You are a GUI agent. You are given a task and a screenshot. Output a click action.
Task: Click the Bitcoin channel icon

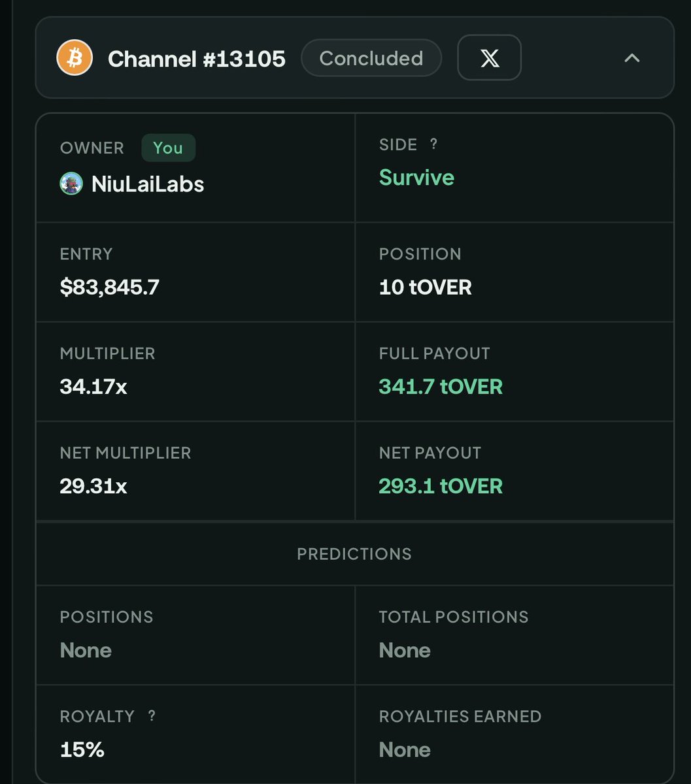(x=75, y=58)
